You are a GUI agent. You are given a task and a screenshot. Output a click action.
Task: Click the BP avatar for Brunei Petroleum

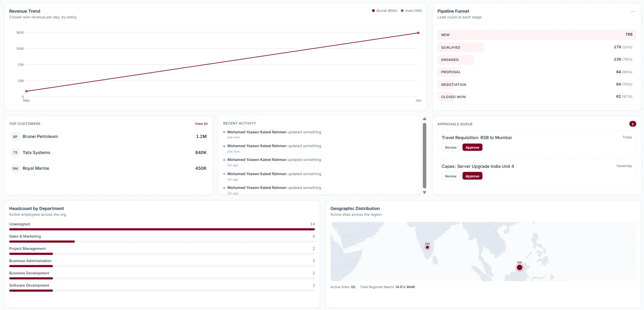(15, 136)
